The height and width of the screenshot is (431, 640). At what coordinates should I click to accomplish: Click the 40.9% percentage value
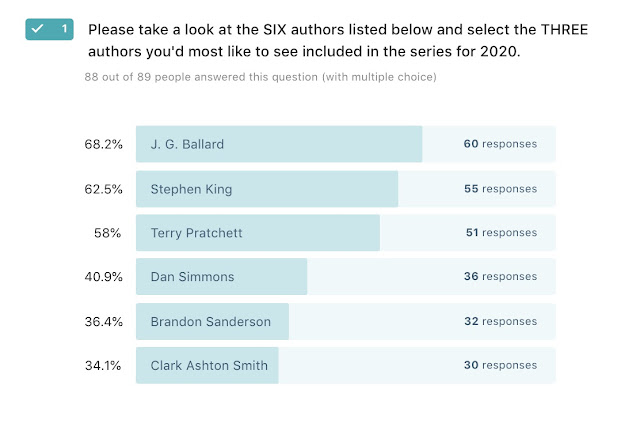tap(103, 277)
